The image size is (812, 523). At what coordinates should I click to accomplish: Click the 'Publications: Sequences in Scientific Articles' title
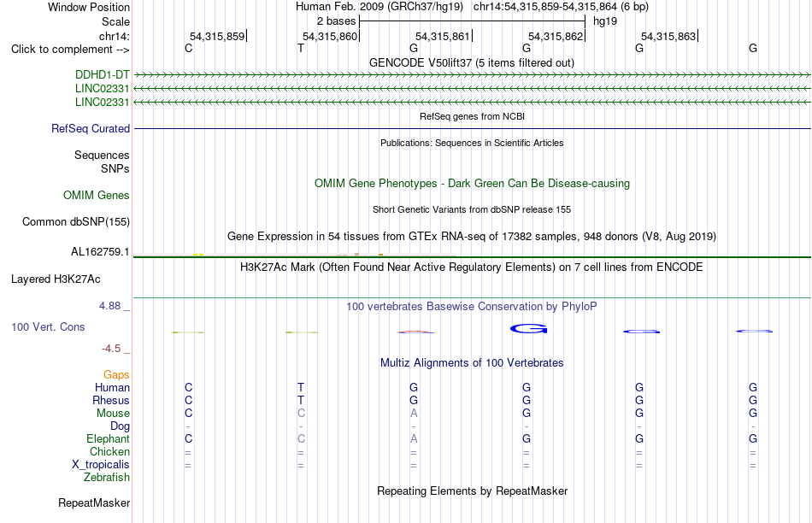click(472, 143)
